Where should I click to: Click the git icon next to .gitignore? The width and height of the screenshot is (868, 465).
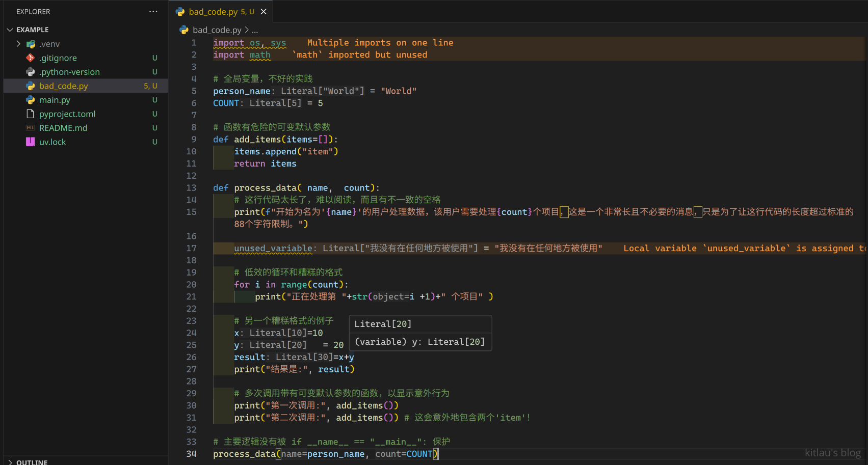(x=31, y=58)
